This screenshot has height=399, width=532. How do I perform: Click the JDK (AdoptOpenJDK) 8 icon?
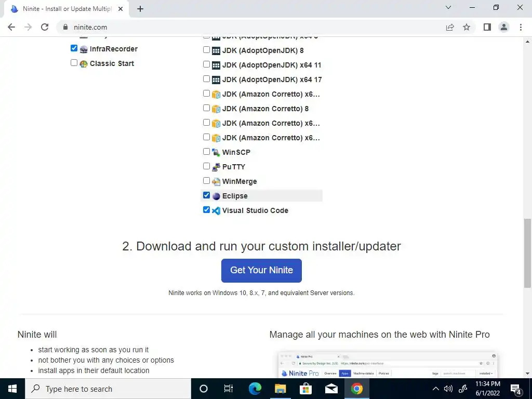tap(216, 51)
